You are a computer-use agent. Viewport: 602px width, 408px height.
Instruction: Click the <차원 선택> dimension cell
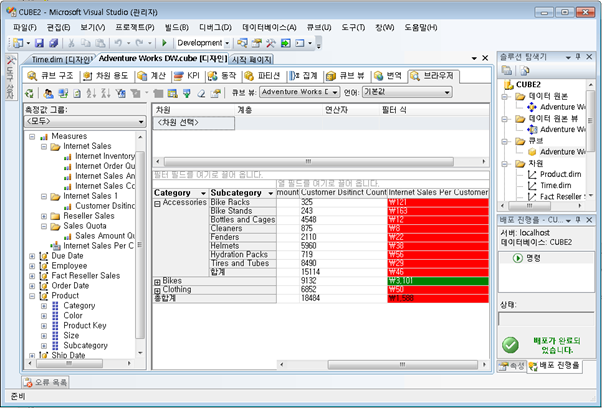pos(194,123)
